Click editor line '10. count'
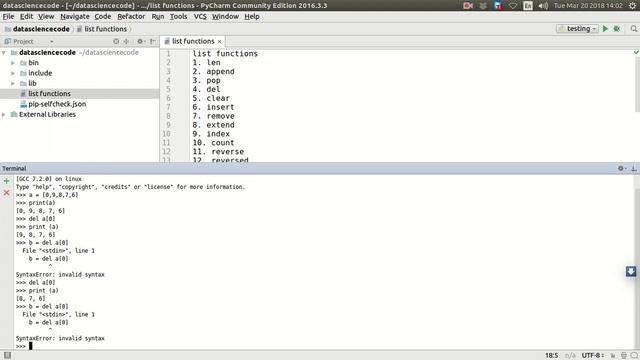The width and height of the screenshot is (640, 360). pos(213,143)
